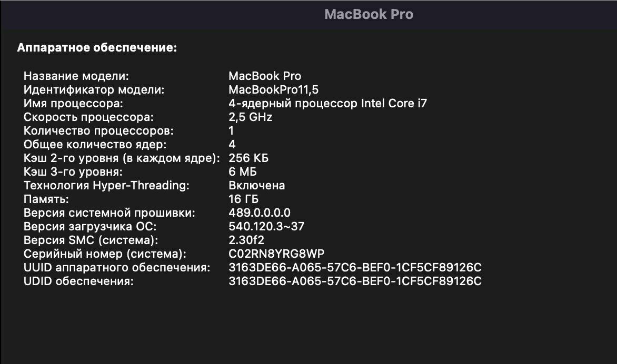
Task: Select the OS loader version 540.120.3~37
Action: coord(266,226)
